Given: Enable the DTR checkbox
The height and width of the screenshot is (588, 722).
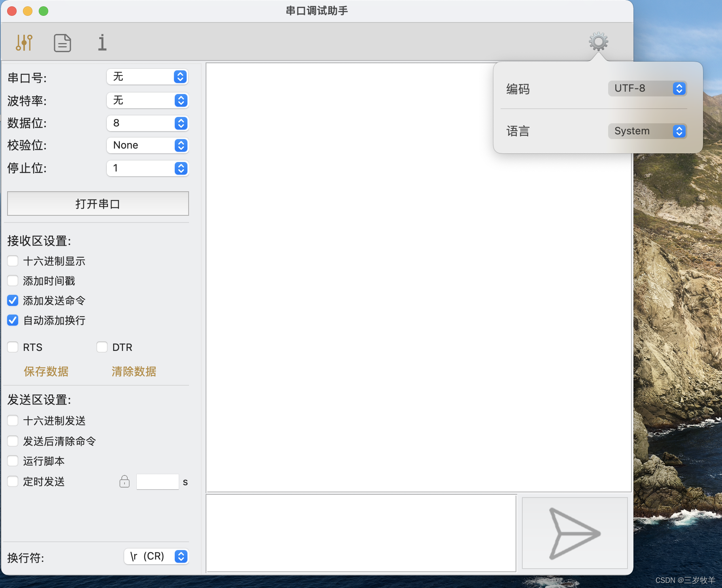Looking at the screenshot, I should click(102, 347).
